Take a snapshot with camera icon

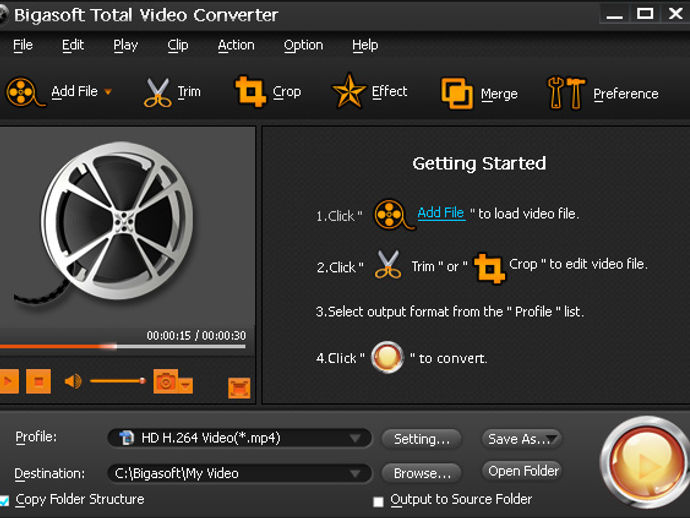tap(165, 381)
